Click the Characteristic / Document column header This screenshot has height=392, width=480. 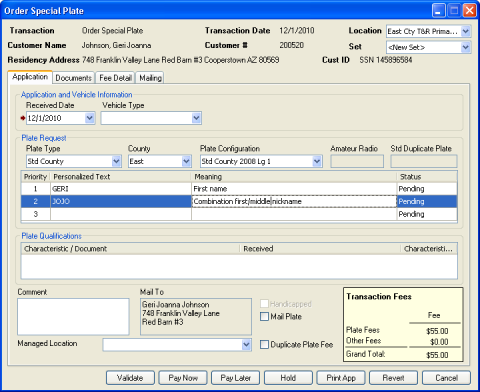(131, 249)
